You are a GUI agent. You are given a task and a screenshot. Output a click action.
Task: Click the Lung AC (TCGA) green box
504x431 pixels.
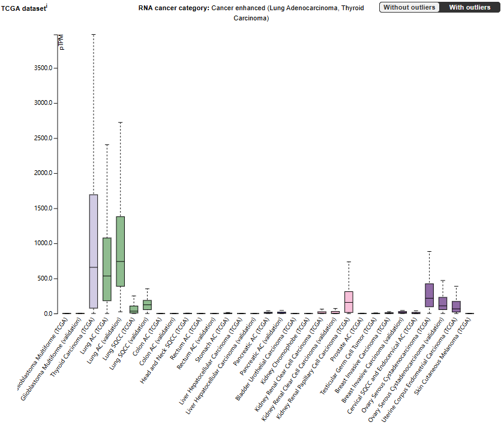click(107, 269)
